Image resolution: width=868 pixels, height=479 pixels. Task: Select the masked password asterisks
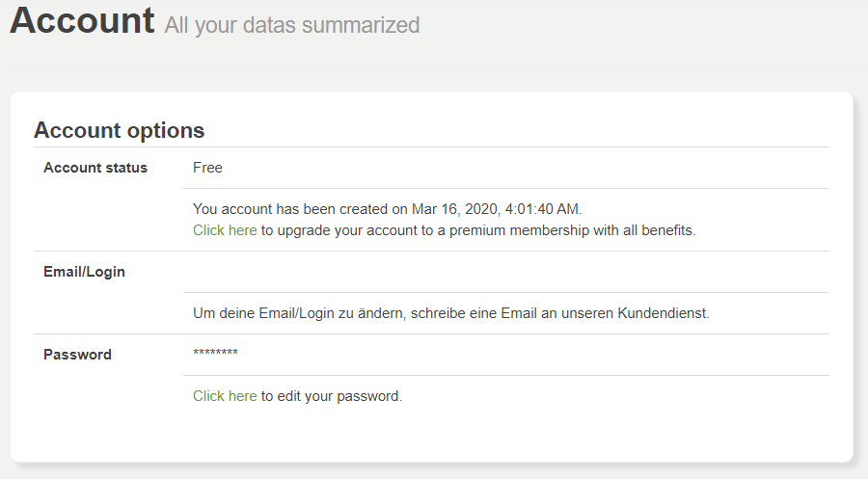point(215,355)
